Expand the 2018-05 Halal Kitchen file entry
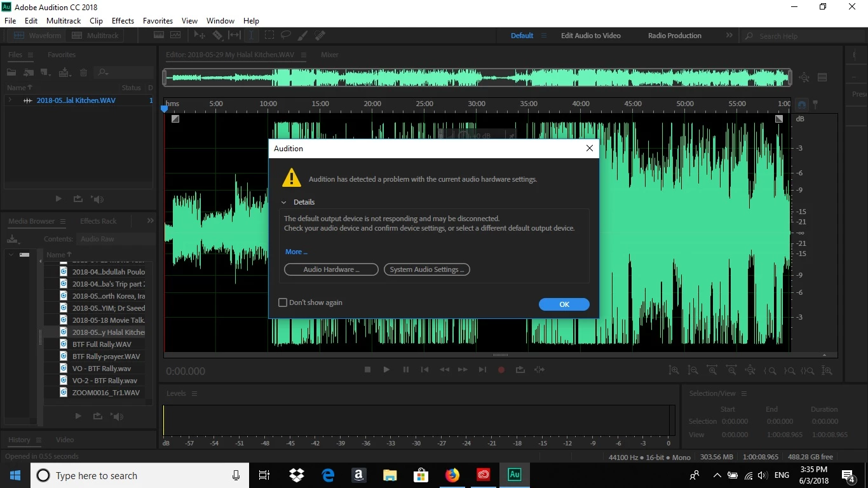 pyautogui.click(x=10, y=100)
